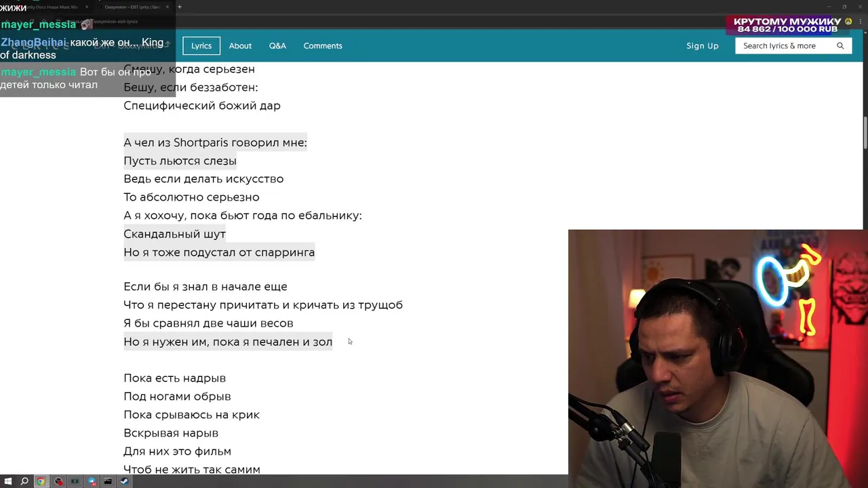Viewport: 868px width, 488px height.
Task: Open annotation 'Но я нужен им, пока я печален и зол'
Action: [x=228, y=342]
